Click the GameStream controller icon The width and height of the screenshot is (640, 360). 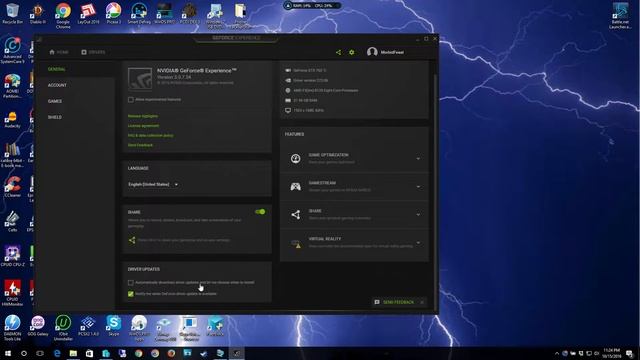click(x=296, y=187)
